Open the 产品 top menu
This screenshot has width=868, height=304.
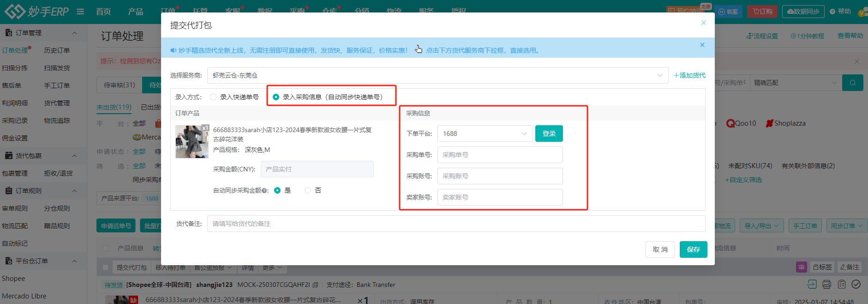(136, 12)
